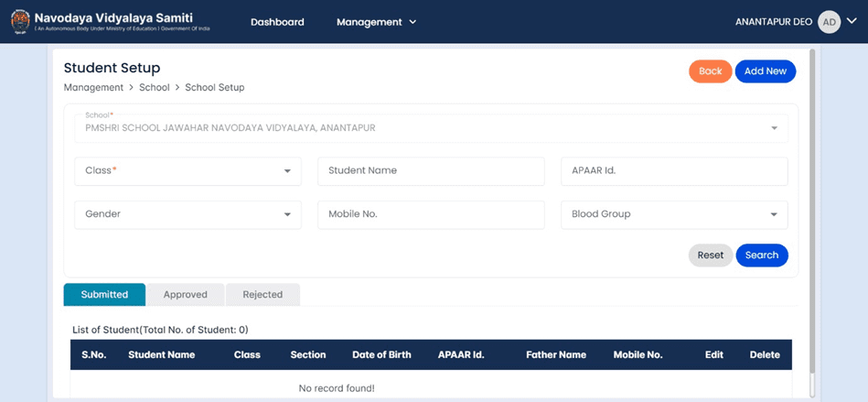This screenshot has width=868, height=402.
Task: Click the Reset button
Action: pos(711,255)
